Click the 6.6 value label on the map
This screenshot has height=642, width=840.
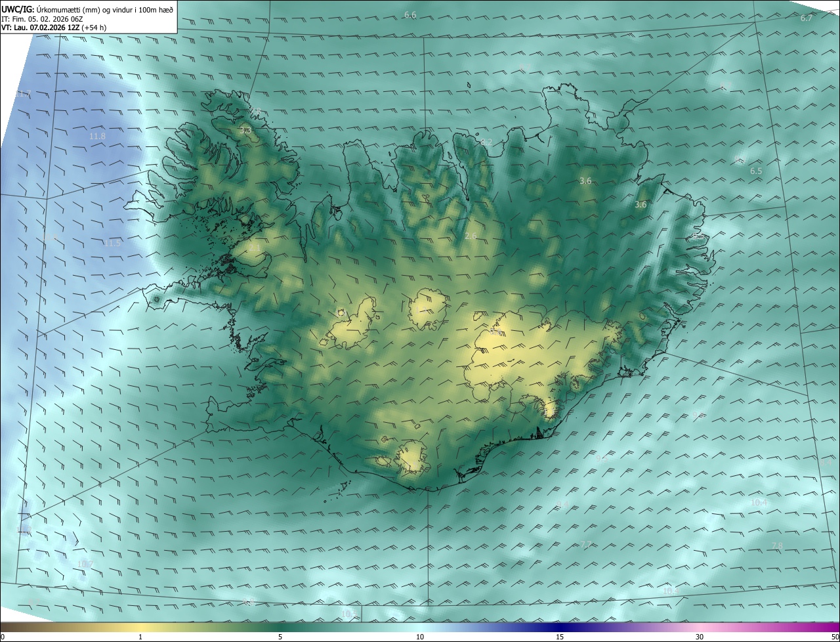[x=410, y=14]
